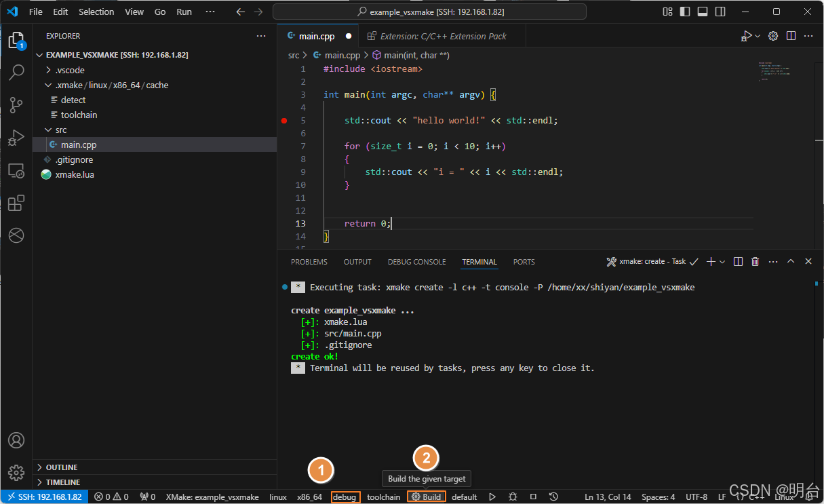Open the Remote Explorer view
This screenshot has width=824, height=504.
(16, 170)
